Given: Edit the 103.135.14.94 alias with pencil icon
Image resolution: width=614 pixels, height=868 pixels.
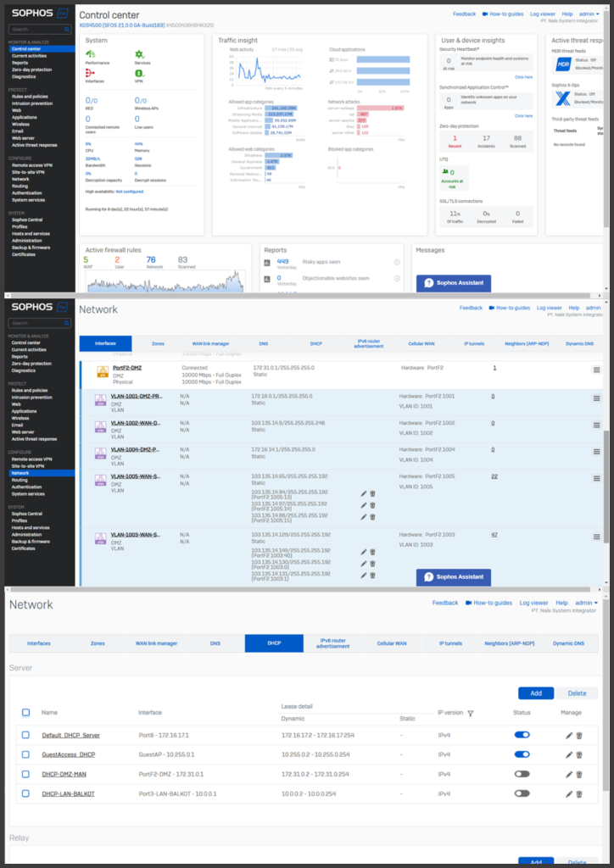Looking at the screenshot, I should tap(363, 493).
